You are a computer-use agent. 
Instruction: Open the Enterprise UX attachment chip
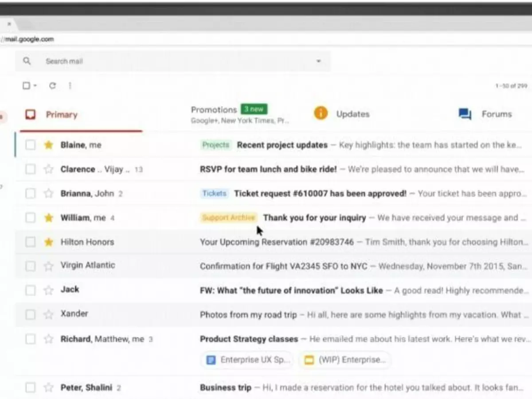[246, 360]
